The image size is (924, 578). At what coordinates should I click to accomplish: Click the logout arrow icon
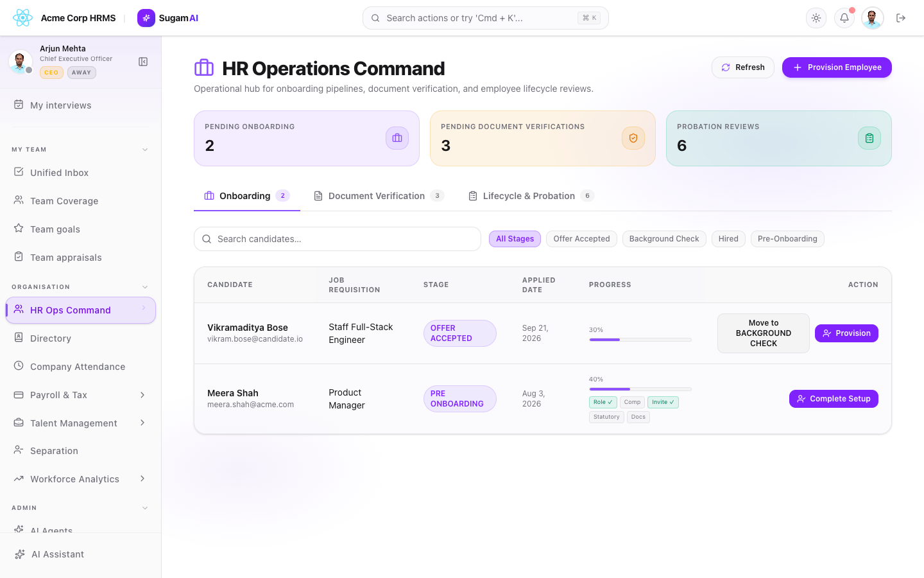click(901, 18)
